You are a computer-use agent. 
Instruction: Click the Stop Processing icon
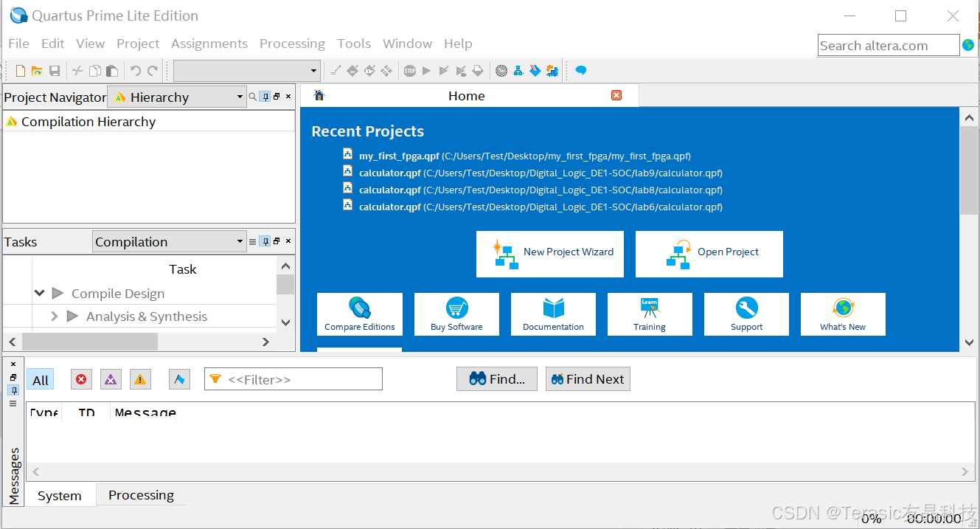coord(410,71)
